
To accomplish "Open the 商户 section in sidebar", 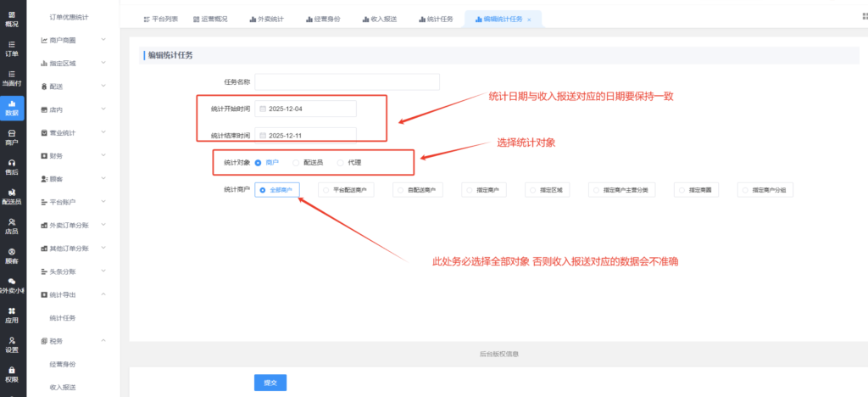I will coord(12,137).
